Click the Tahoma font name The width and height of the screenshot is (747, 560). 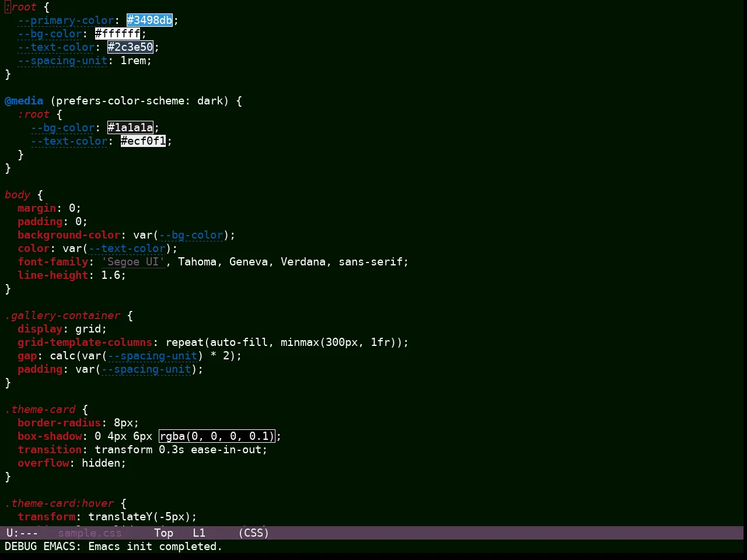click(x=197, y=262)
